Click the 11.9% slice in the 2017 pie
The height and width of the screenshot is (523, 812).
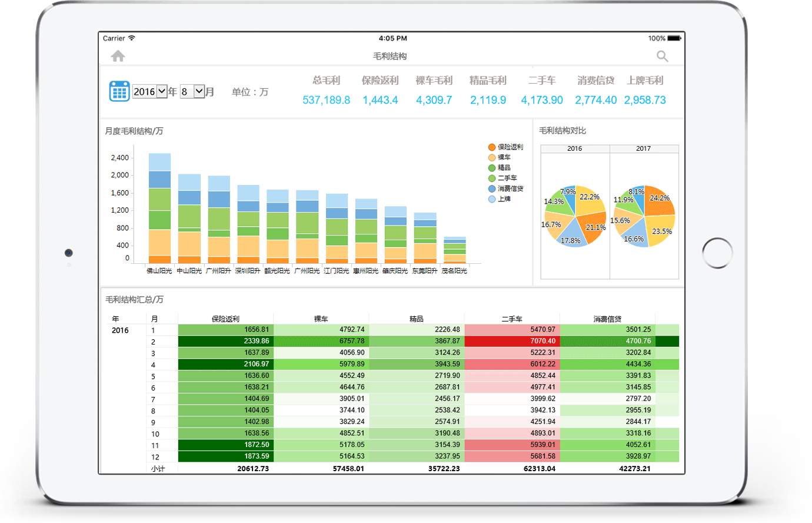(x=625, y=201)
